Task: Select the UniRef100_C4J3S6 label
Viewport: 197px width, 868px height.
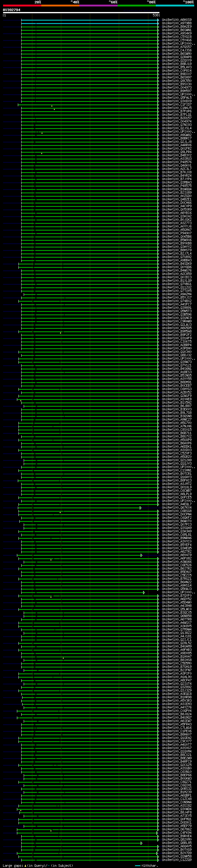Action: pyautogui.click(x=177, y=50)
